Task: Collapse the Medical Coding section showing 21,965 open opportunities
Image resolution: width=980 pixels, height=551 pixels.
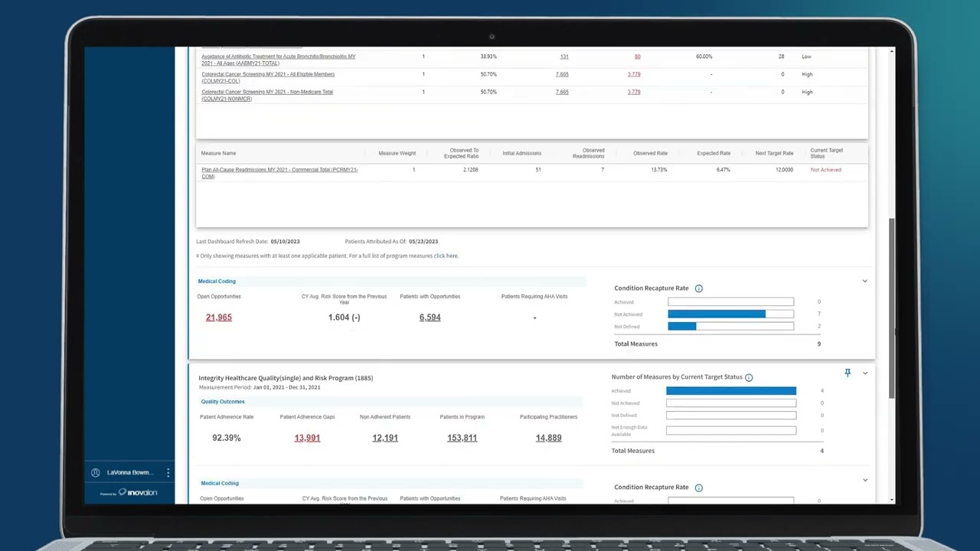Action: (x=865, y=281)
